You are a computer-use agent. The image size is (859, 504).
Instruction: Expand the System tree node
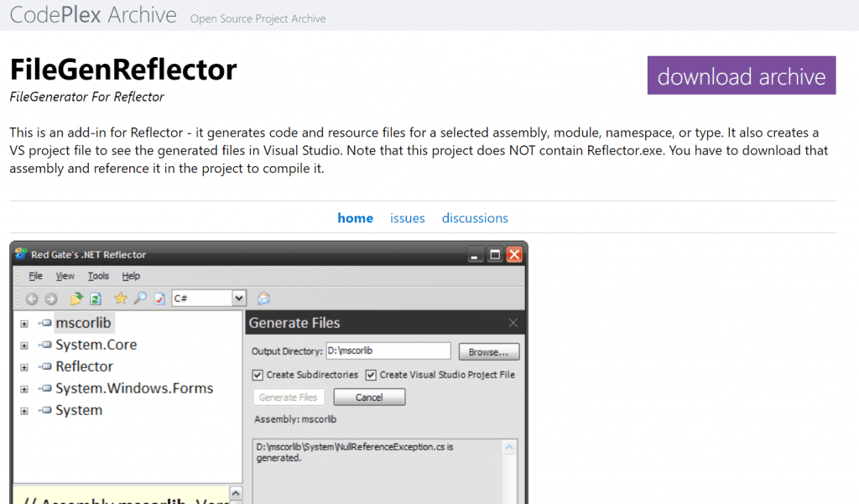pyautogui.click(x=24, y=411)
